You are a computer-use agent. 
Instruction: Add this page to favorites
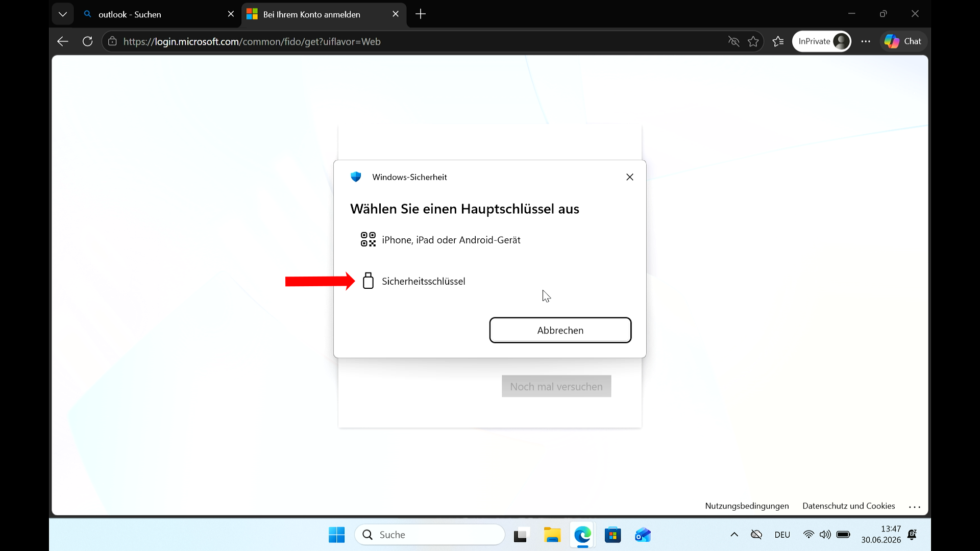tap(753, 41)
